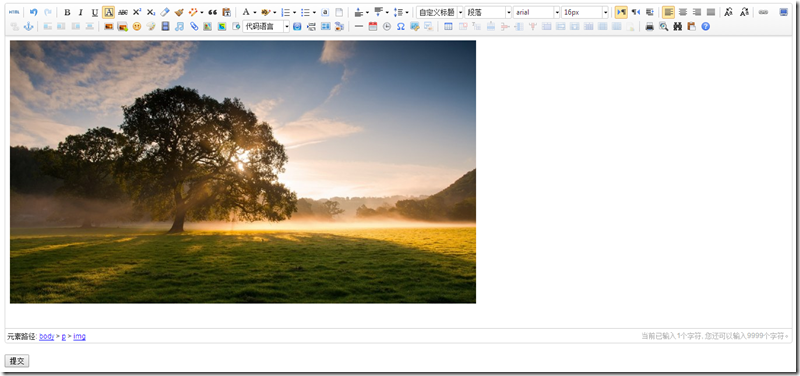Toggle bold formatting
Viewport: 800px width, 376px height.
click(67, 12)
